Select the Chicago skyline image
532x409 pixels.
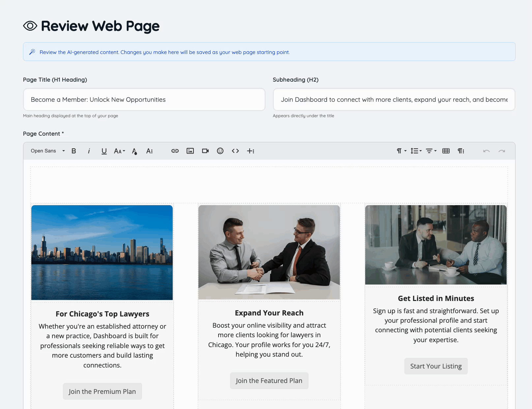point(102,253)
